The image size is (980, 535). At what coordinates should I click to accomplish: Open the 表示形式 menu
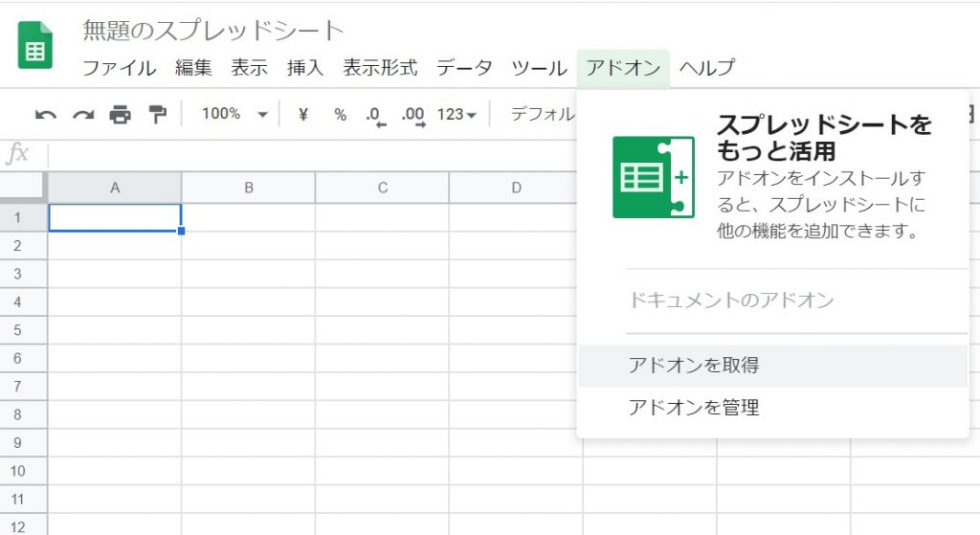(380, 68)
